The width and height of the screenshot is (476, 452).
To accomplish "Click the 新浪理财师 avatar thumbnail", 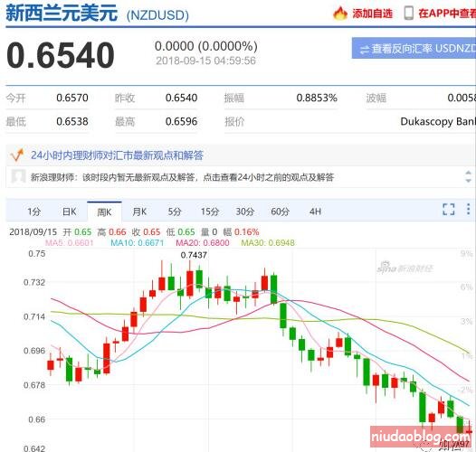I will (x=18, y=176).
